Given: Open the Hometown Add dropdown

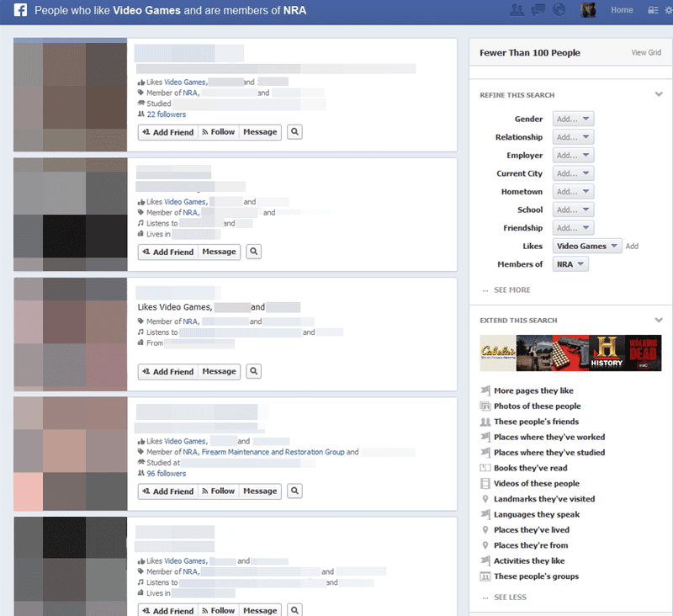Looking at the screenshot, I should click(573, 192).
